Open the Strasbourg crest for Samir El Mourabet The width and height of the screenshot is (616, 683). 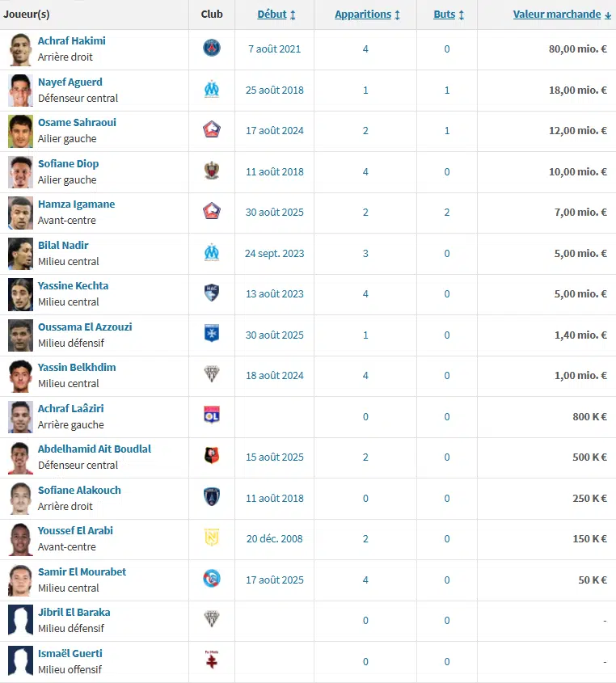(x=212, y=580)
